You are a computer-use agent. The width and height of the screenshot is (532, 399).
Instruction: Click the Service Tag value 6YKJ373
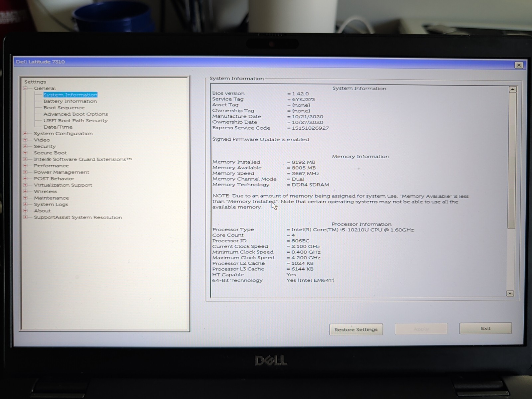click(x=303, y=99)
